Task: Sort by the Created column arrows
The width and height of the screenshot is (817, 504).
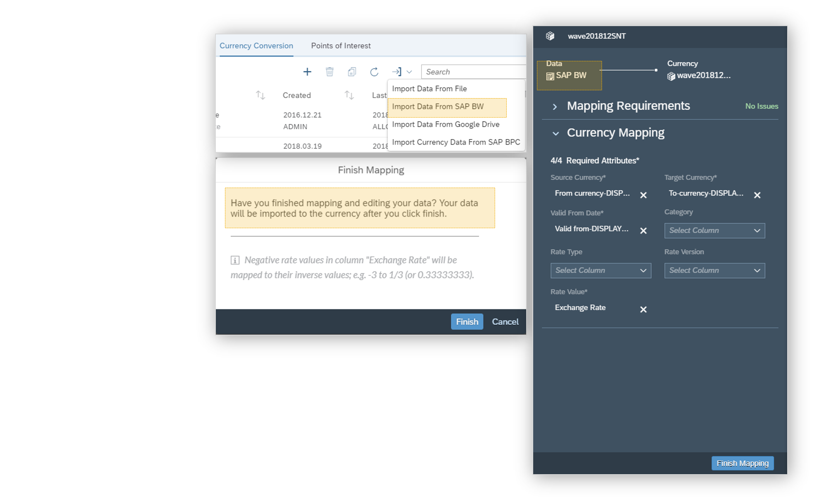Action: point(349,95)
